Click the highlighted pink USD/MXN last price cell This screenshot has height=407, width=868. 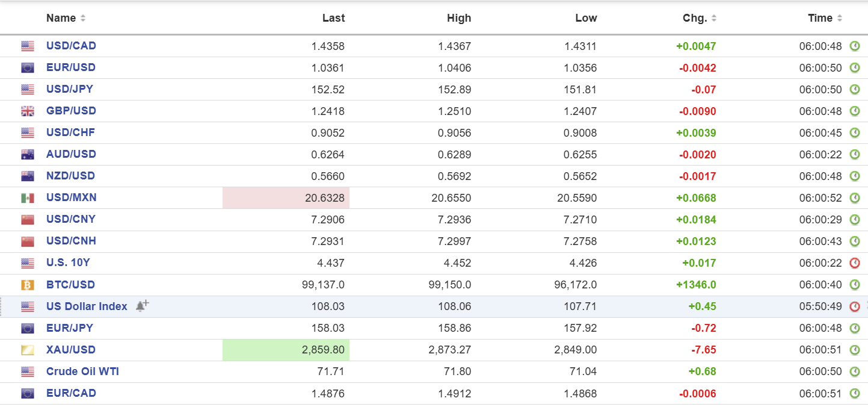[286, 197]
